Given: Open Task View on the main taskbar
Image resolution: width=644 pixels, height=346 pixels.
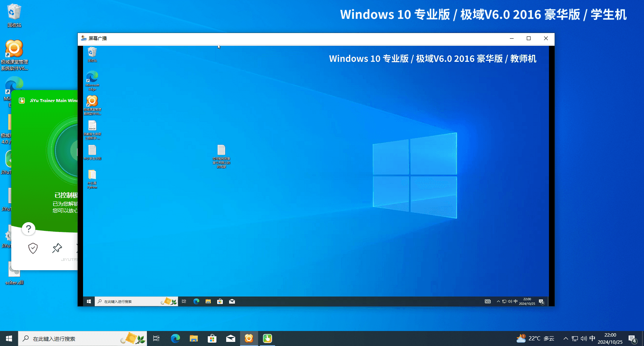Looking at the screenshot, I should click(x=156, y=338).
